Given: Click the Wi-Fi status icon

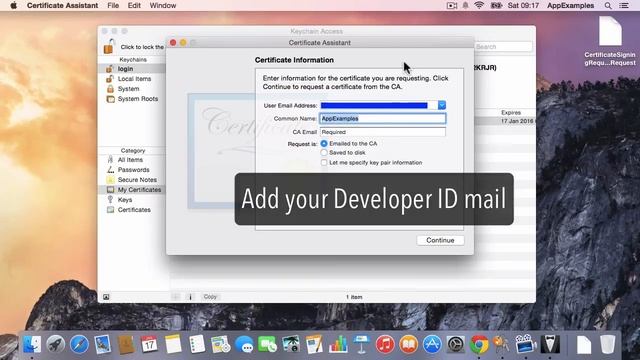Looking at the screenshot, I should (479, 6).
